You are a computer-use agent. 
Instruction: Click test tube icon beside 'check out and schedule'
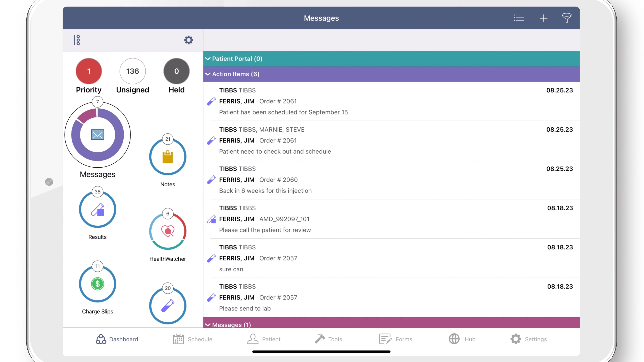click(x=211, y=140)
